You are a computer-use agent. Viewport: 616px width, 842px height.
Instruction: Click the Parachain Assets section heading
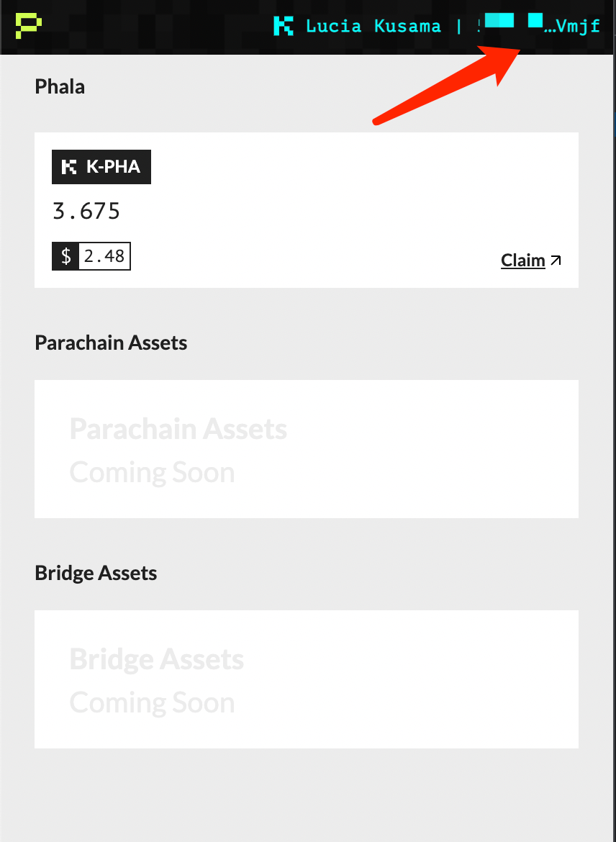(111, 343)
